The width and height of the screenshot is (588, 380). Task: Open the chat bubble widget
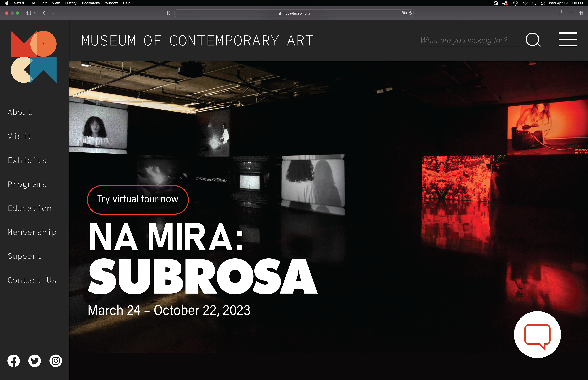(537, 335)
